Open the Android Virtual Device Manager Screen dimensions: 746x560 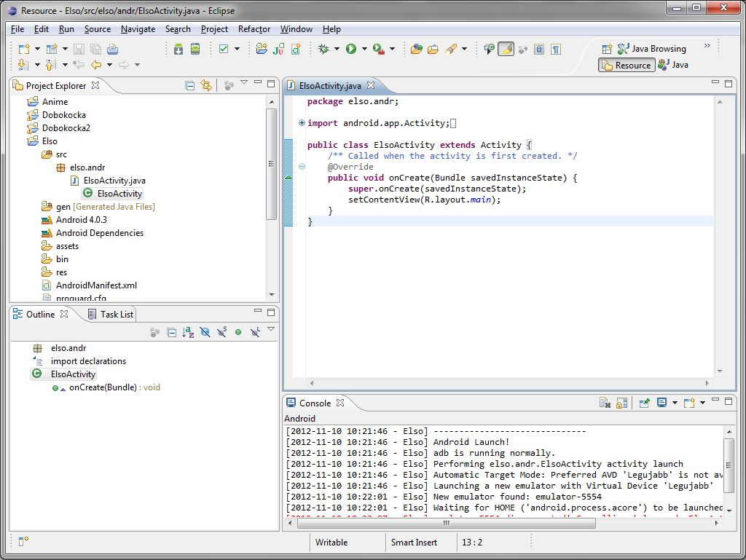coord(195,49)
